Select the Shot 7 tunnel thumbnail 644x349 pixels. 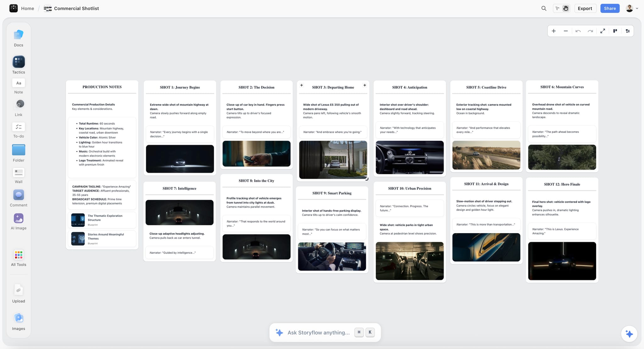180,212
